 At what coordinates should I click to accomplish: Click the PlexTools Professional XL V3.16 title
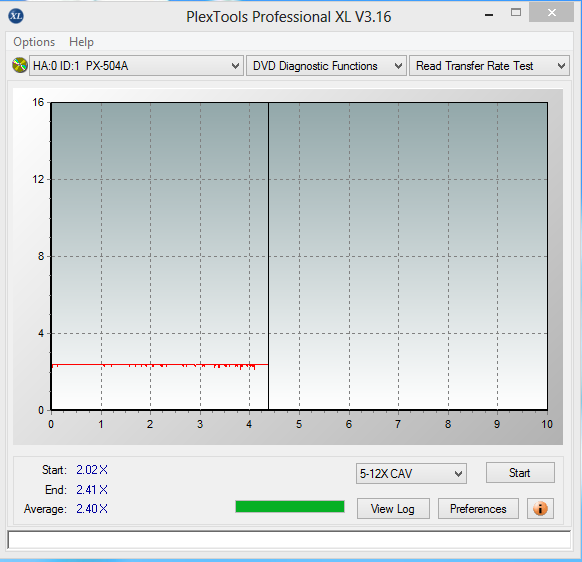(x=288, y=17)
